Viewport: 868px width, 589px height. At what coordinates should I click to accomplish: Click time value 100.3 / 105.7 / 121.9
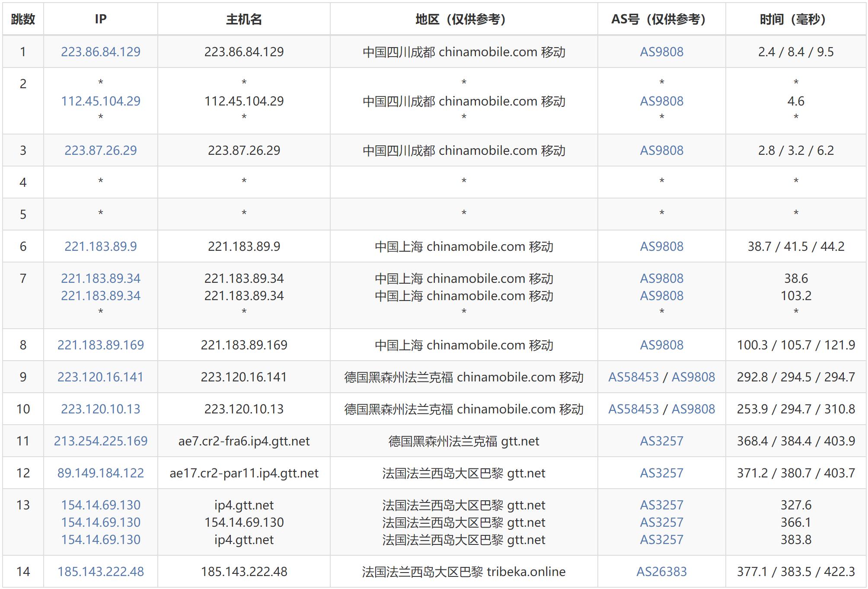tap(796, 345)
